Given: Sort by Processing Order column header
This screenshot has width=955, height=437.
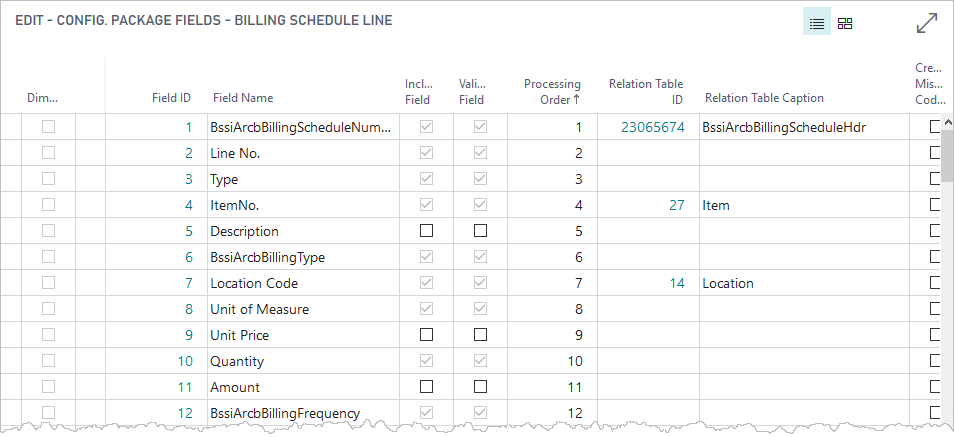Looking at the screenshot, I should coord(552,92).
